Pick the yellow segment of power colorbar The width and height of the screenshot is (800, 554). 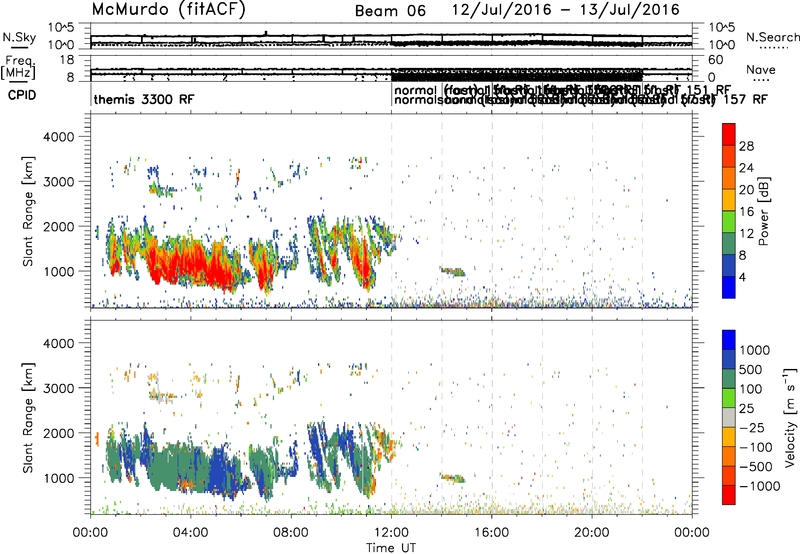pos(729,200)
